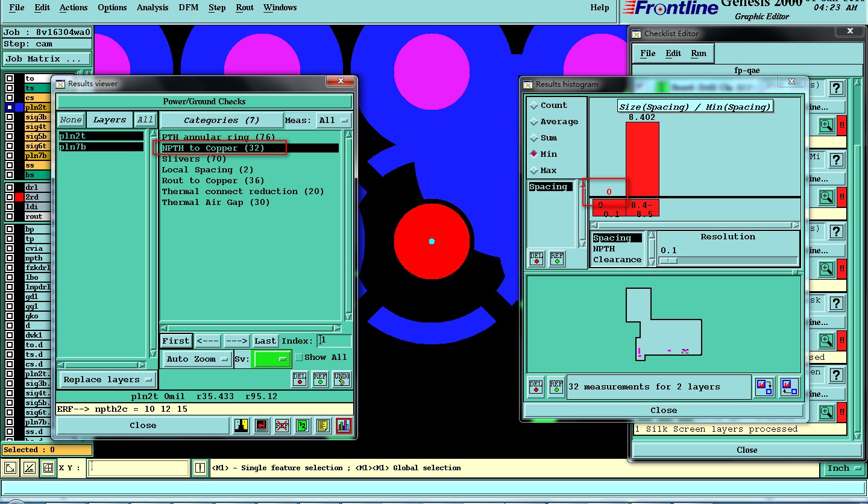This screenshot has height=504, width=868.
Task: Open the Help menu
Action: (600, 8)
